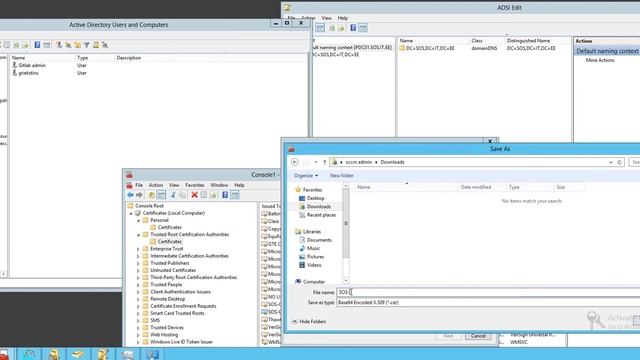Image resolution: width=640 pixels, height=360 pixels.
Task: Select Computer in Save As navigation
Action: [310, 282]
